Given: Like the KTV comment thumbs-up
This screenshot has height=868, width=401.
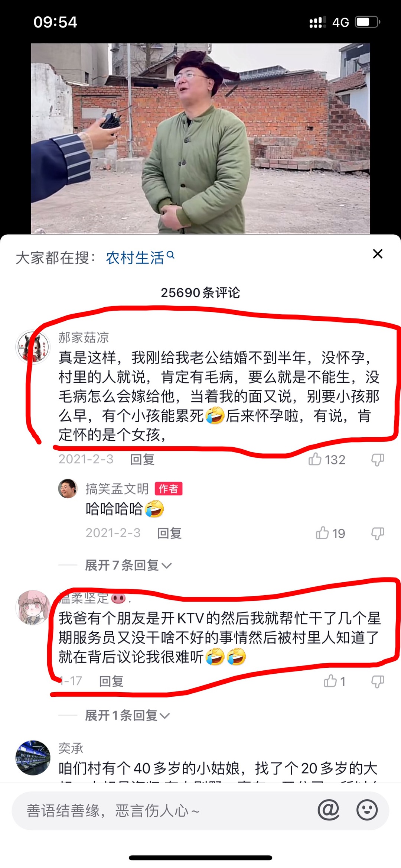Looking at the screenshot, I should pyautogui.click(x=330, y=681).
